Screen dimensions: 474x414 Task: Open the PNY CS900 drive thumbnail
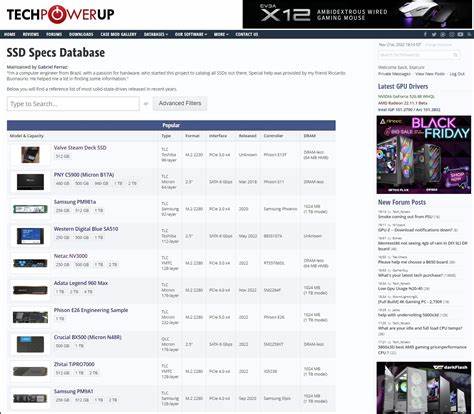coord(30,182)
